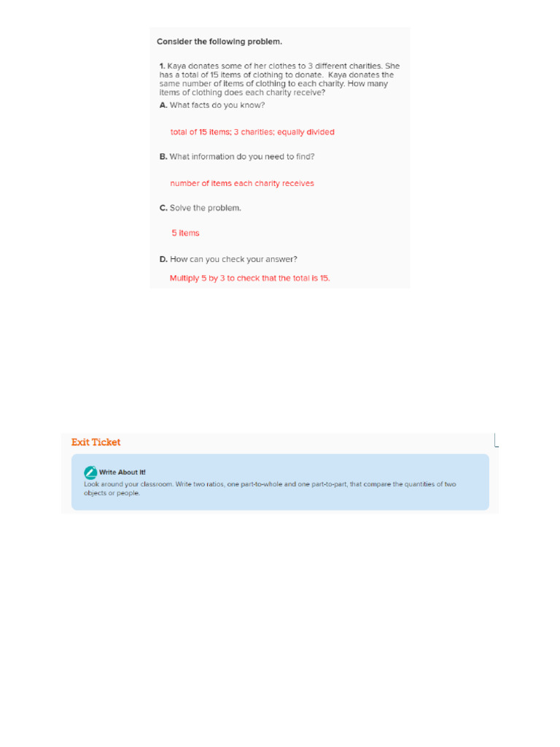This screenshot has height=747, width=560.
Task: Select the Exit Ticket heading
Action: [x=96, y=442]
